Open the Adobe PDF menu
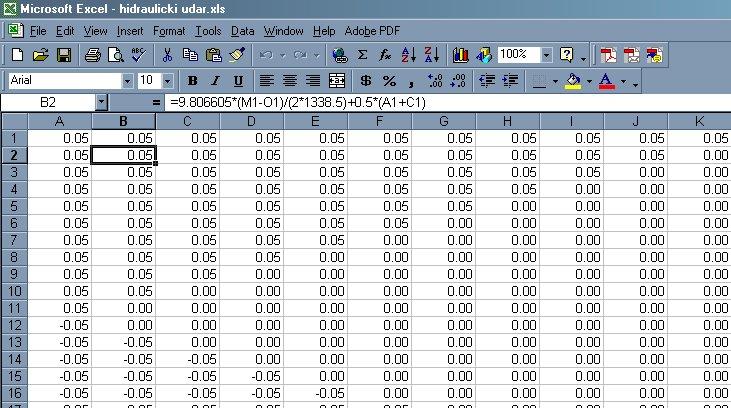731x408 pixels. tap(372, 31)
